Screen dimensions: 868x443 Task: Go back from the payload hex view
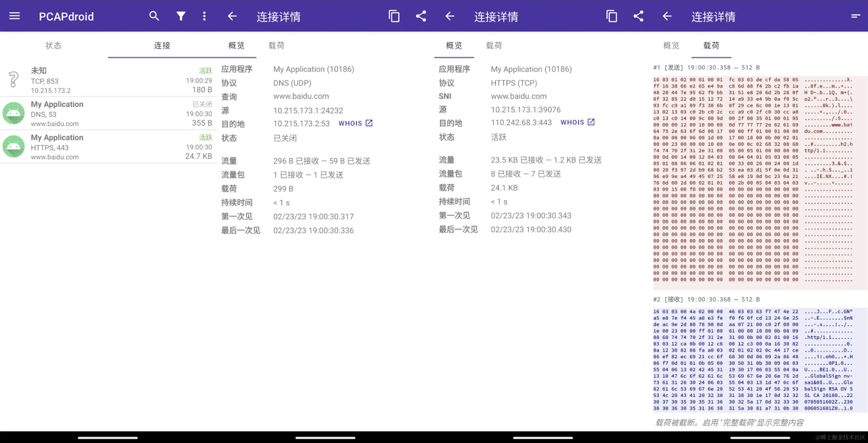click(667, 16)
